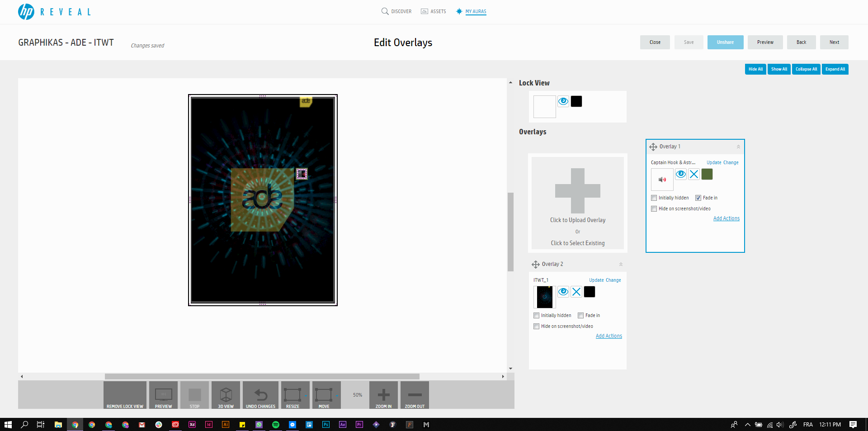This screenshot has width=868, height=431.
Task: Click Expand All overlays
Action: pos(835,69)
